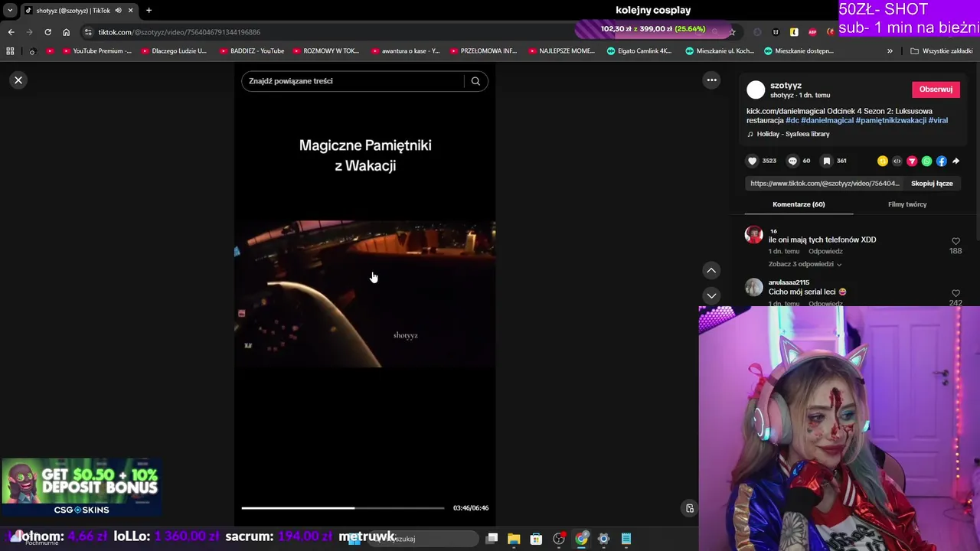Click the embed code icon
The height and width of the screenshot is (551, 980).
pyautogui.click(x=897, y=161)
